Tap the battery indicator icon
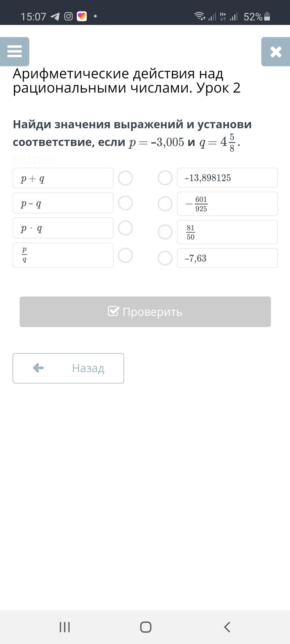The height and width of the screenshot is (644, 290). pyautogui.click(x=267, y=16)
